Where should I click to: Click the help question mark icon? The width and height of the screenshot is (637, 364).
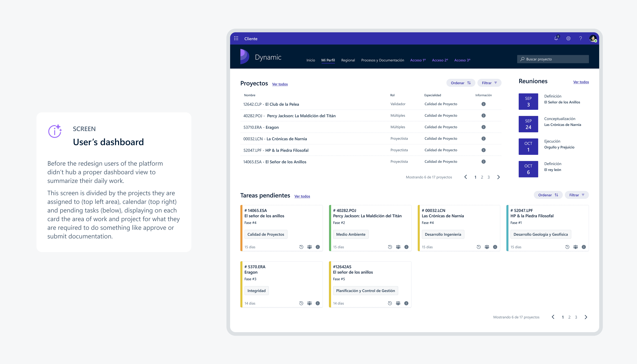pyautogui.click(x=580, y=39)
